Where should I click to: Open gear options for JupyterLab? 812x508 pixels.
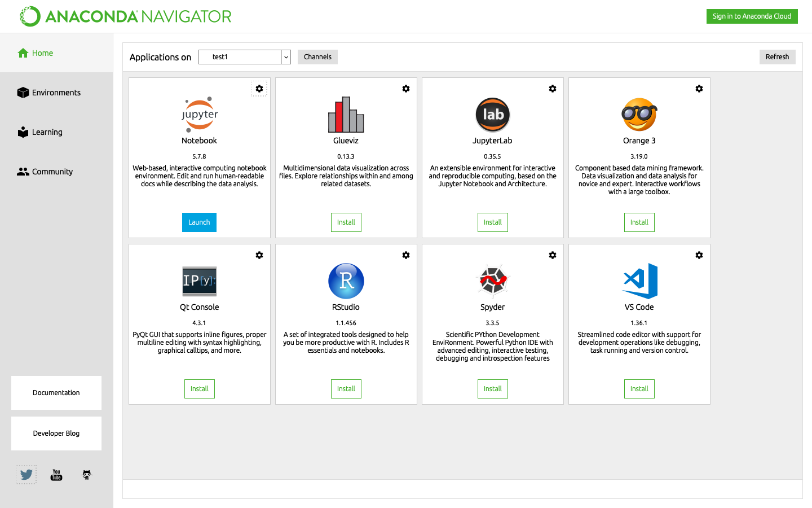click(553, 89)
